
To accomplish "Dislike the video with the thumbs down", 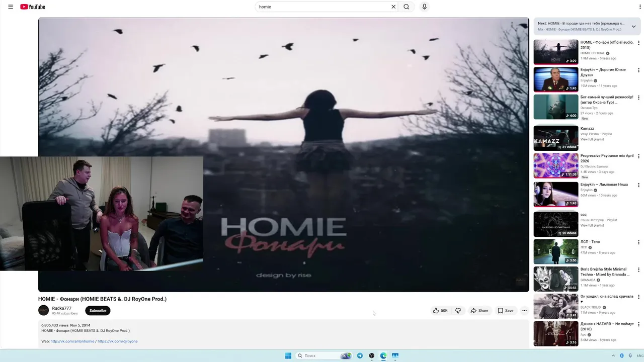I will [x=458, y=311].
